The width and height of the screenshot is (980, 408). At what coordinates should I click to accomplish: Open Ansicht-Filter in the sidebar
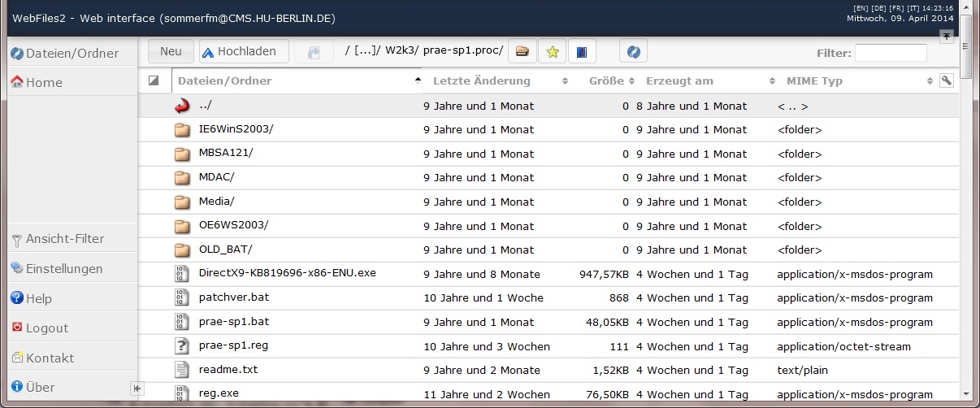click(65, 239)
